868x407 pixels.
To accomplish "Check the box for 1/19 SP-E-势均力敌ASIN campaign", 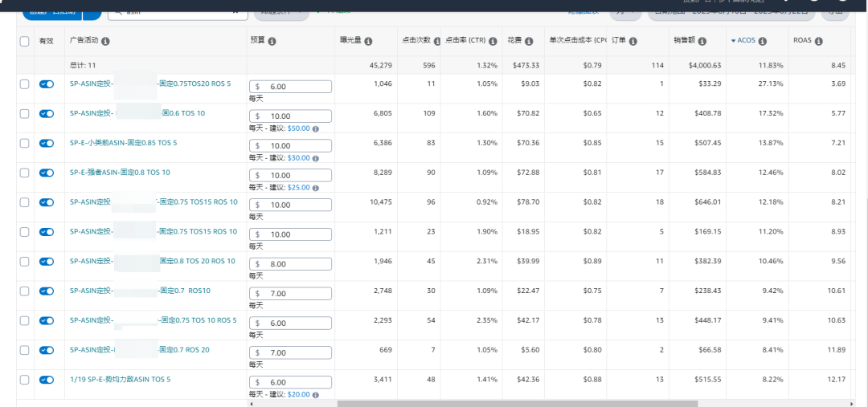I will point(24,380).
